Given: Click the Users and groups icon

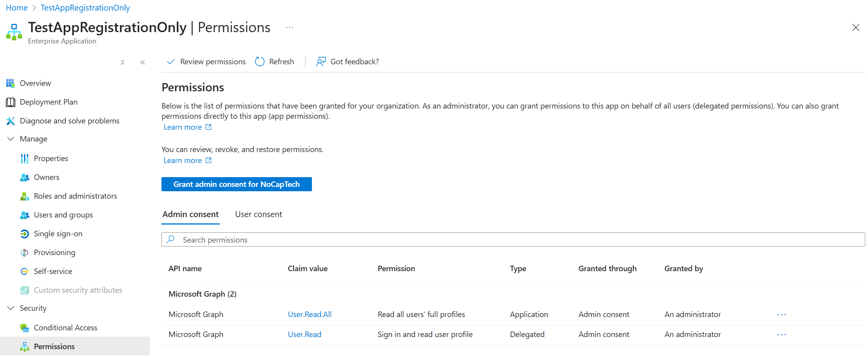Looking at the screenshot, I should (24, 215).
